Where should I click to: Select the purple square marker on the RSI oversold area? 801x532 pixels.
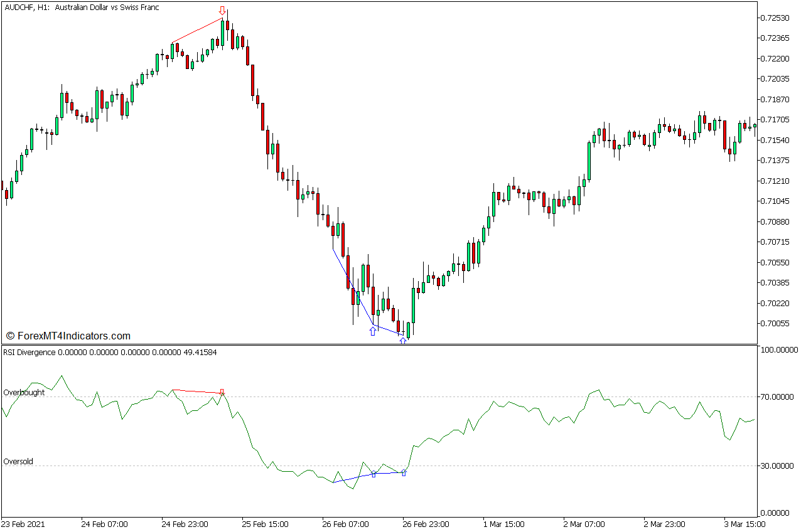pyautogui.click(x=374, y=475)
